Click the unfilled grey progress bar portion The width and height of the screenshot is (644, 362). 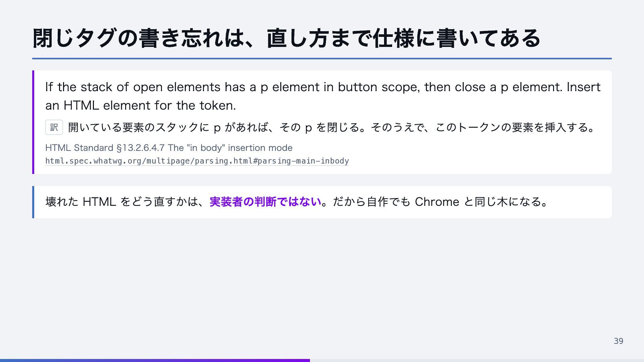477,360
